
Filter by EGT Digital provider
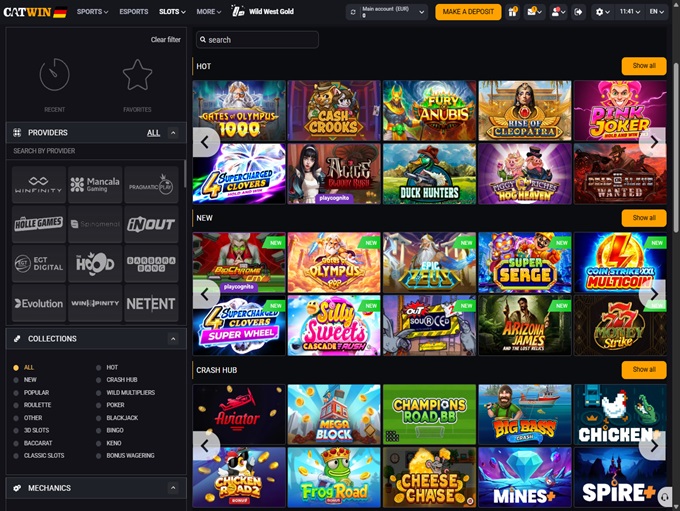39,264
